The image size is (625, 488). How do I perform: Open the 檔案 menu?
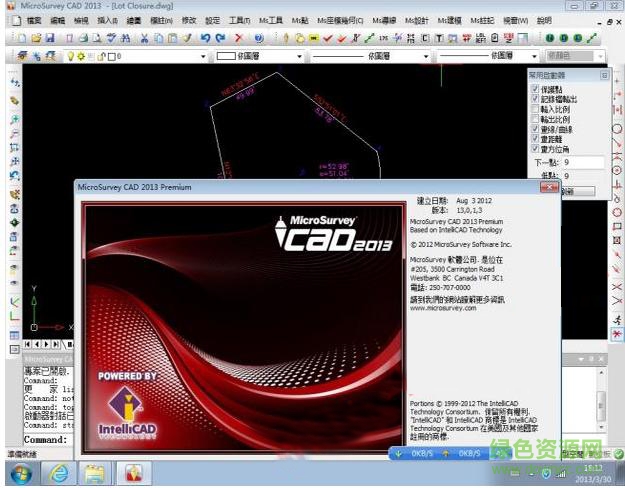[x=35, y=19]
